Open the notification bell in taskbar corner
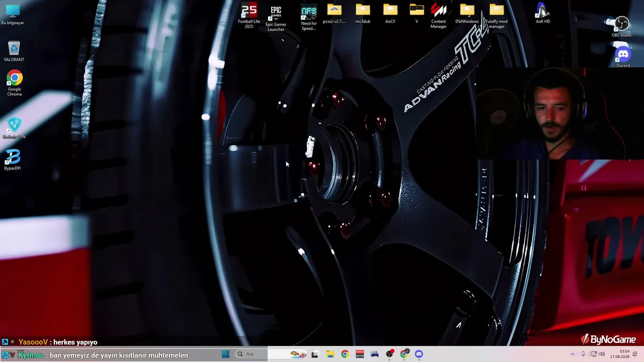Screen dimensions: 644x362 tap(635, 354)
